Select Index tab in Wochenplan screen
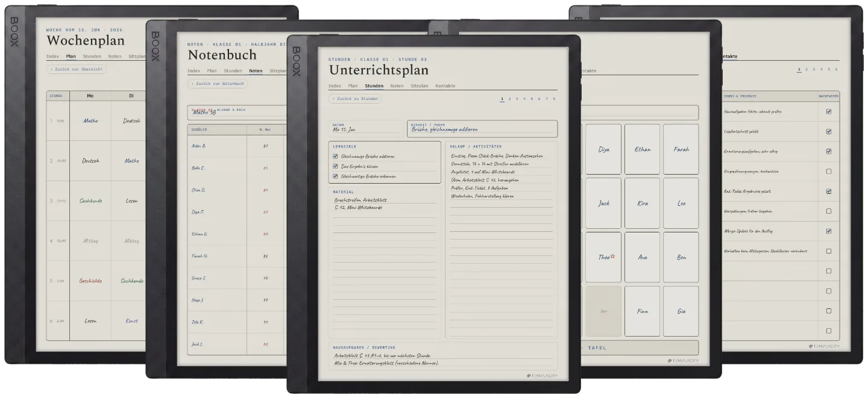Screen dimensions: 868x398 tap(52, 56)
